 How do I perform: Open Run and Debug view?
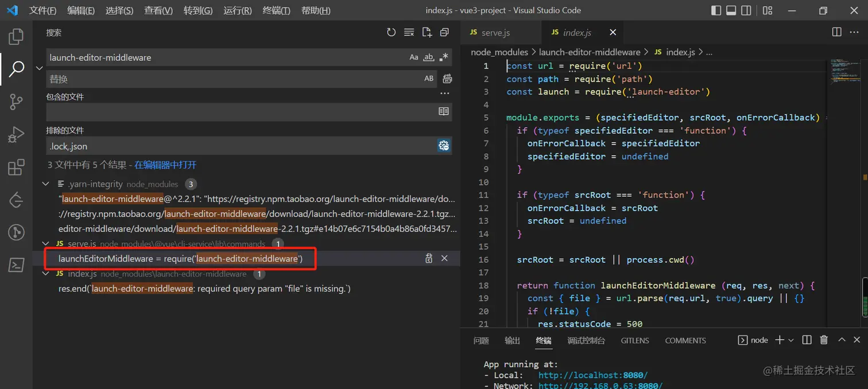[16, 135]
